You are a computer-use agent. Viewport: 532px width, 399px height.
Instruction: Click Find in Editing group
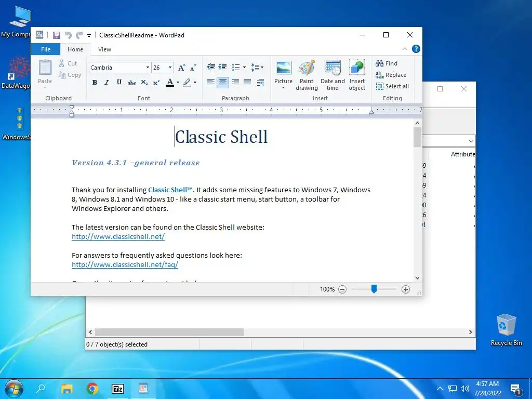click(x=387, y=63)
